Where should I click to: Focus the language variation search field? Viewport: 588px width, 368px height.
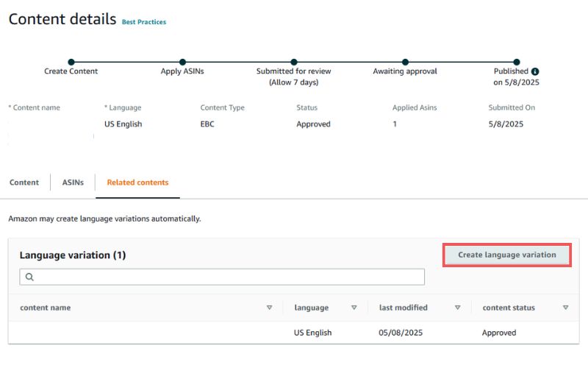point(222,277)
